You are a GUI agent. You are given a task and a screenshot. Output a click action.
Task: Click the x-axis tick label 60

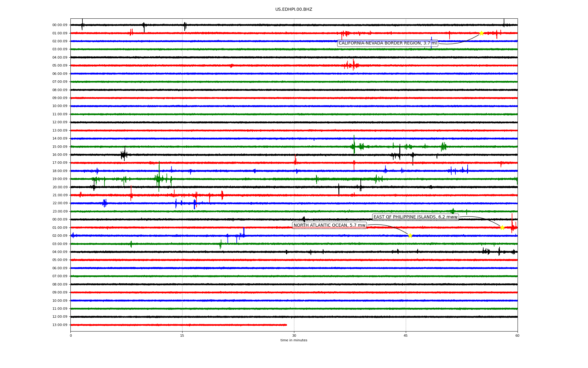pyautogui.click(x=517, y=335)
